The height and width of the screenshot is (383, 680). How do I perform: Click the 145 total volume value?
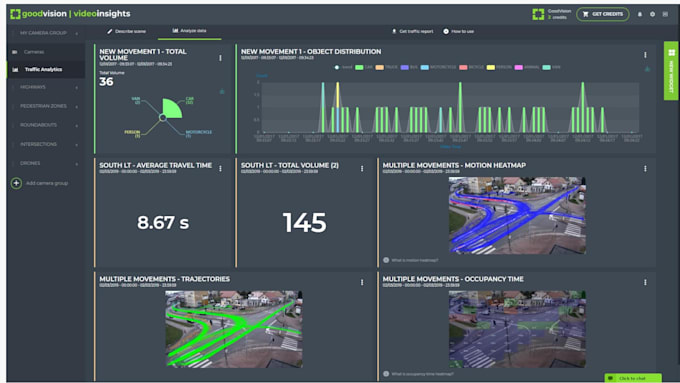tap(304, 223)
